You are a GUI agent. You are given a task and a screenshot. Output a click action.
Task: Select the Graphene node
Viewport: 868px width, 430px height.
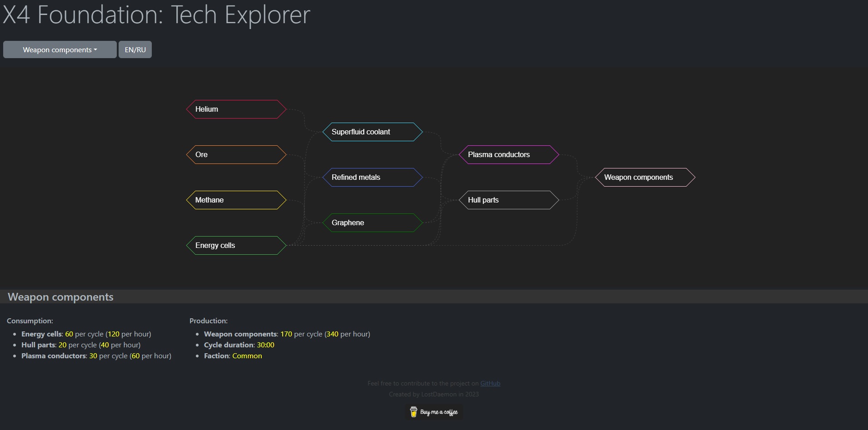[373, 222]
